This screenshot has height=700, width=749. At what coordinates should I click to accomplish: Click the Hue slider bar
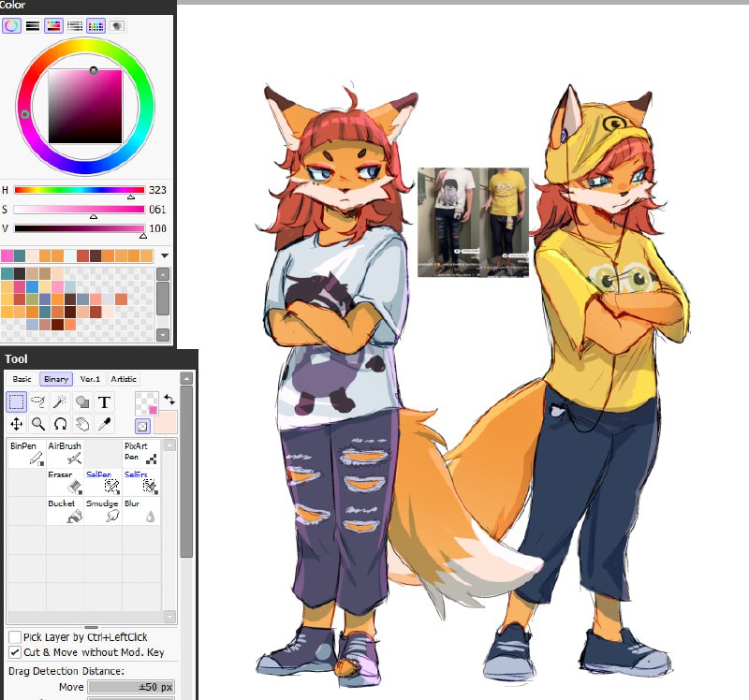80,190
